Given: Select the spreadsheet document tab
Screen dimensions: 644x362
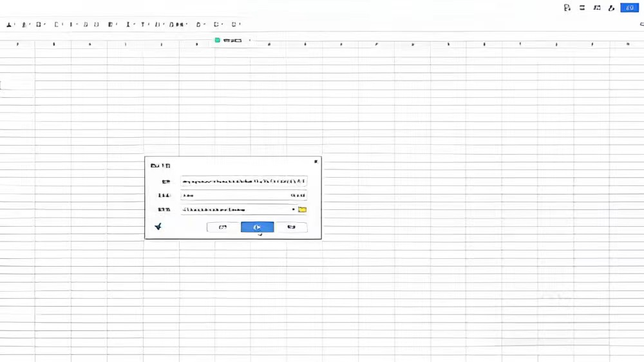Looking at the screenshot, I should 232,41.
